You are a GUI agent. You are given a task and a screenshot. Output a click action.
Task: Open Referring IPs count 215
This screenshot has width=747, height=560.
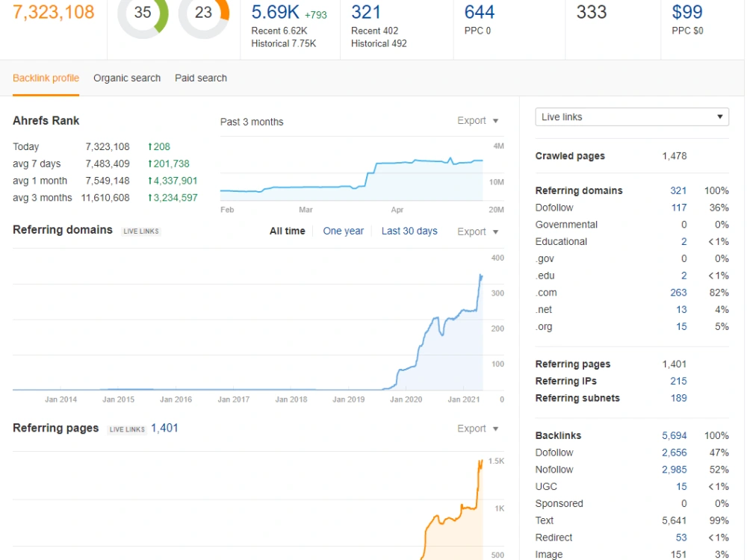click(678, 382)
